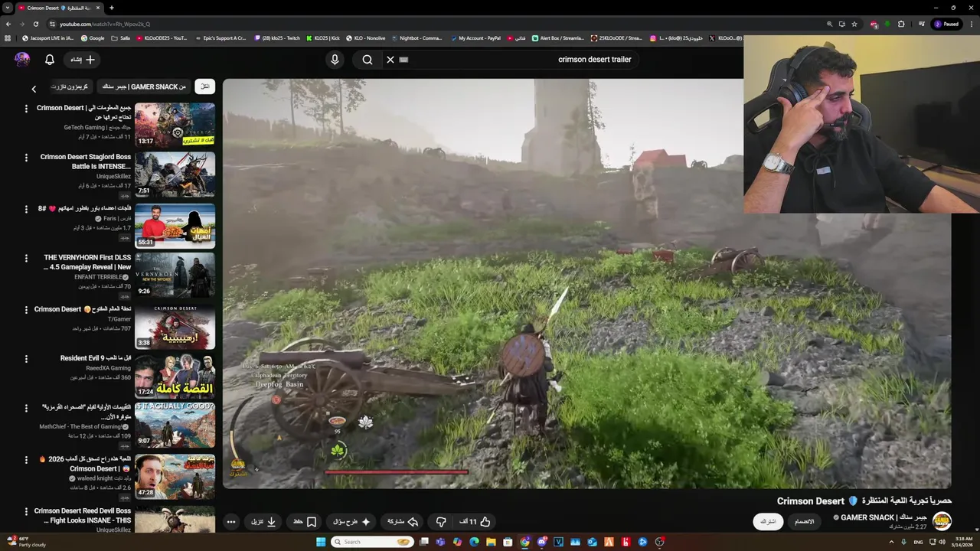Open File Explorer from the taskbar

pyautogui.click(x=491, y=542)
